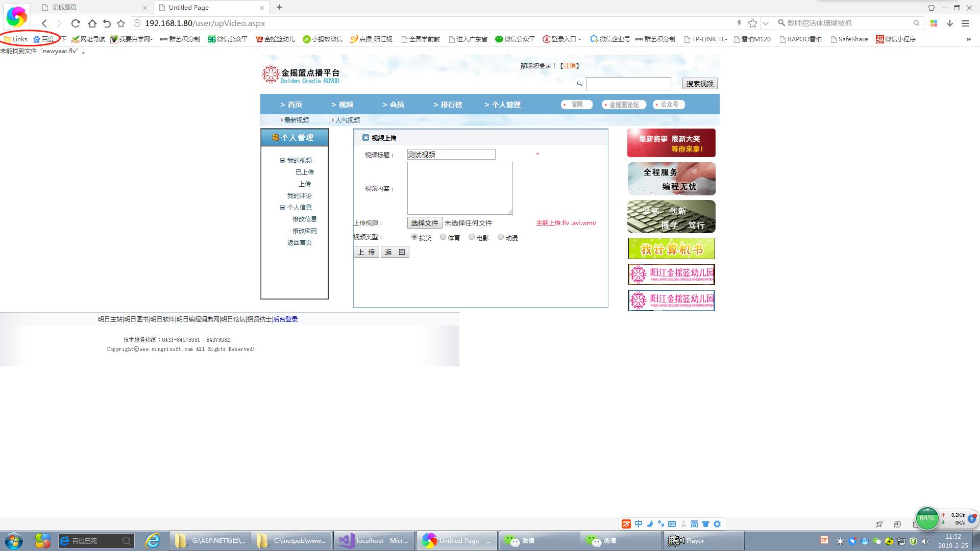The height and width of the screenshot is (551, 980).
Task: Open the 网址导航 bookmark
Action: [88, 39]
